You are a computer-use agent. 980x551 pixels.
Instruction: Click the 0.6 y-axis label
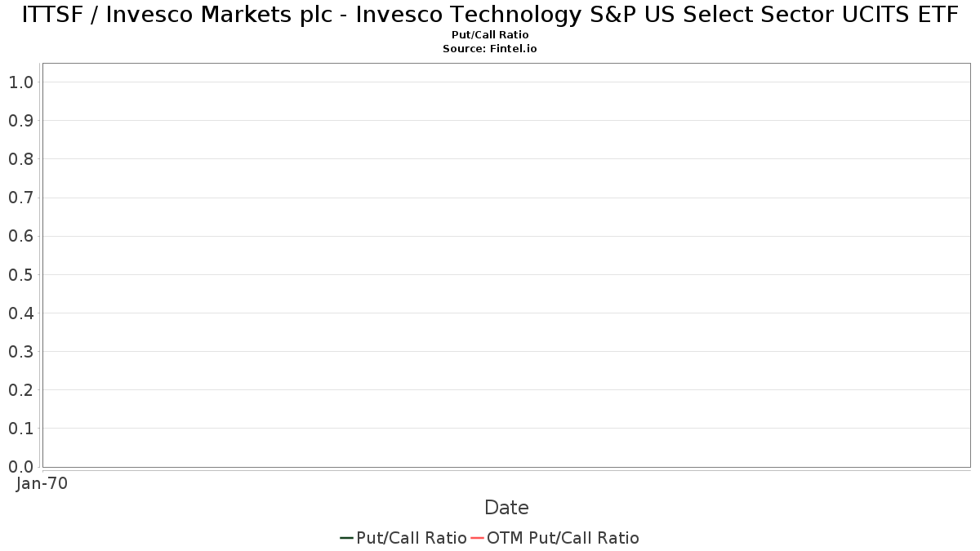click(x=20, y=236)
